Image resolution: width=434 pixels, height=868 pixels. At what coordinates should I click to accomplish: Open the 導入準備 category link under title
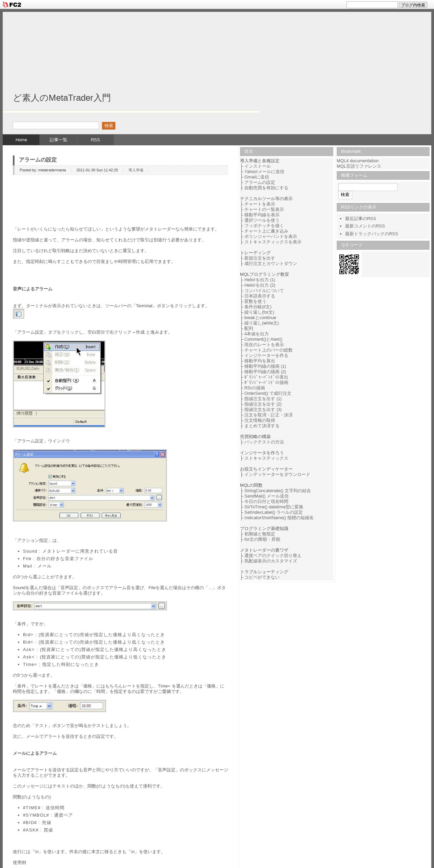[136, 170]
